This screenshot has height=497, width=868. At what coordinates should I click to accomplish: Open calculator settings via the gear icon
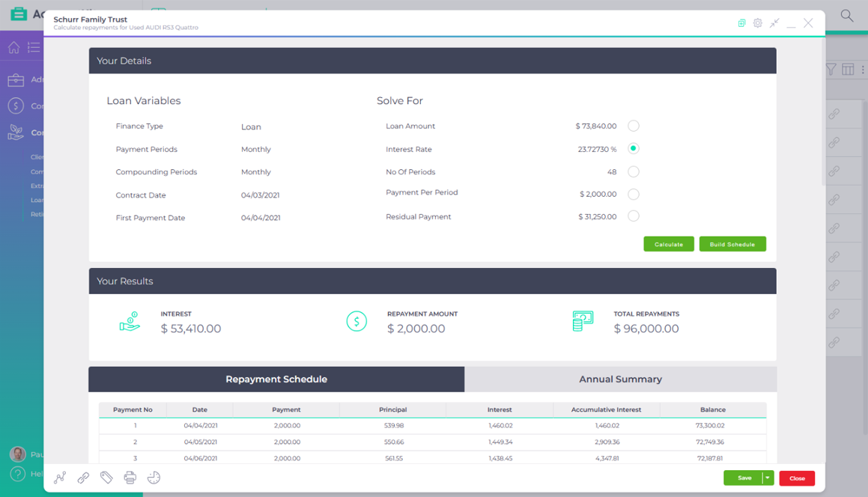[757, 23]
